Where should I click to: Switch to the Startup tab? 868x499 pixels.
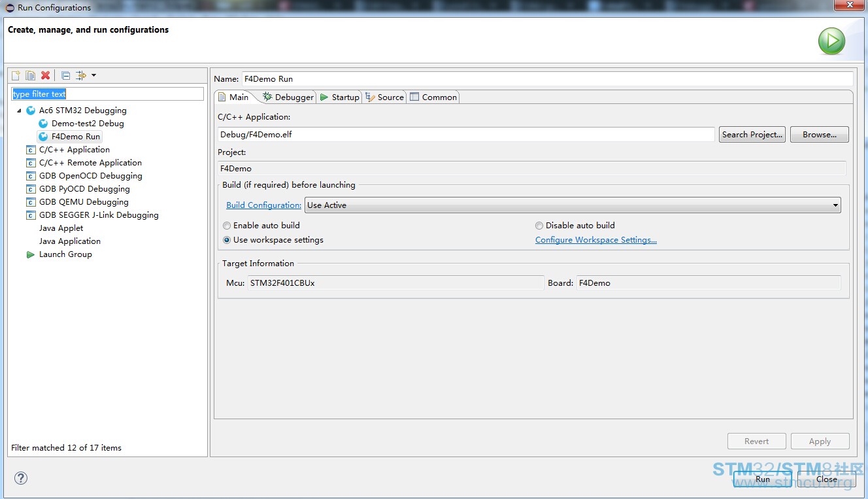coord(340,97)
